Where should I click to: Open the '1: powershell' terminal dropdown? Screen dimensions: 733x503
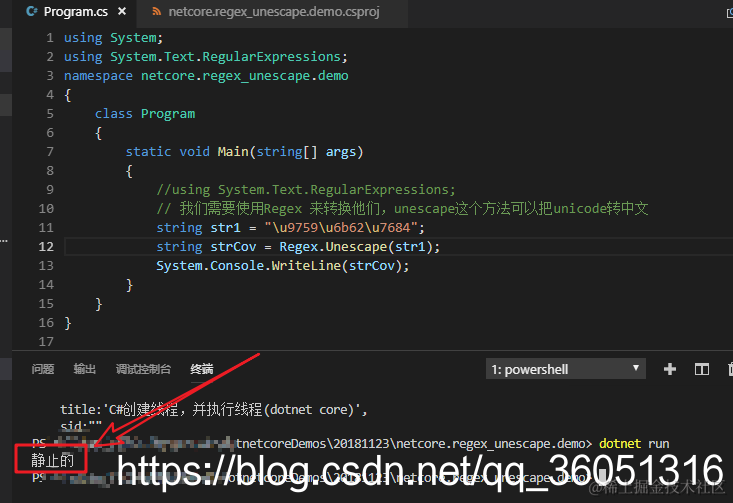[566, 369]
